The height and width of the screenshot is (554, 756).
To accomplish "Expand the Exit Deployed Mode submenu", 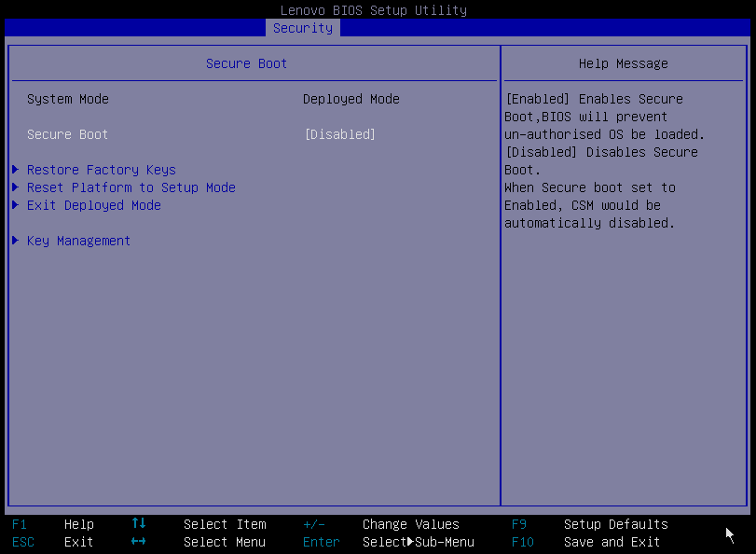I will point(93,205).
